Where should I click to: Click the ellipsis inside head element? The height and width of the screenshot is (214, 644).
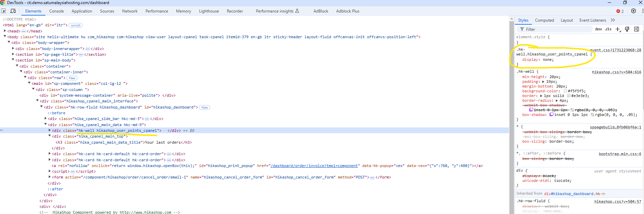tap(24, 31)
